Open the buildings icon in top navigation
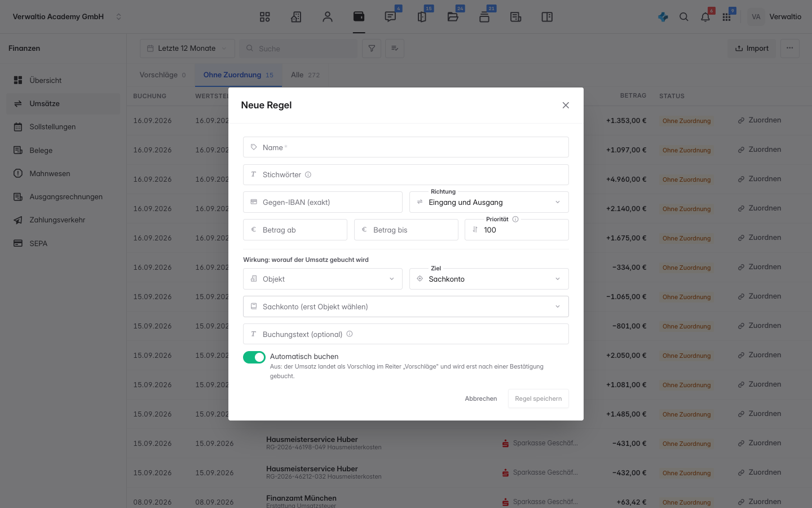 point(296,17)
